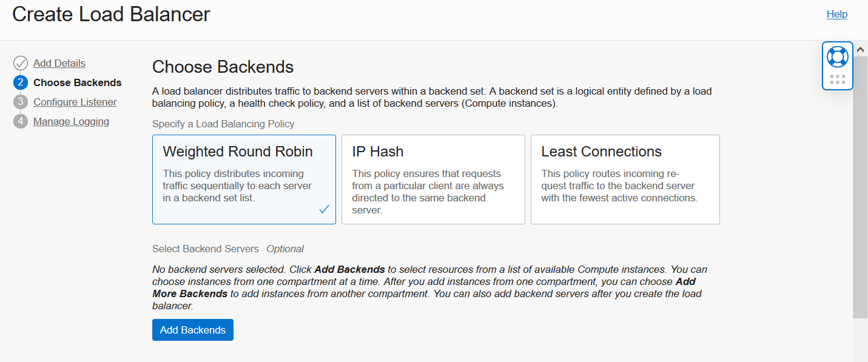868x362 pixels.
Task: Click the blue checkmark inside Weighted Round Robin card
Action: tap(324, 209)
